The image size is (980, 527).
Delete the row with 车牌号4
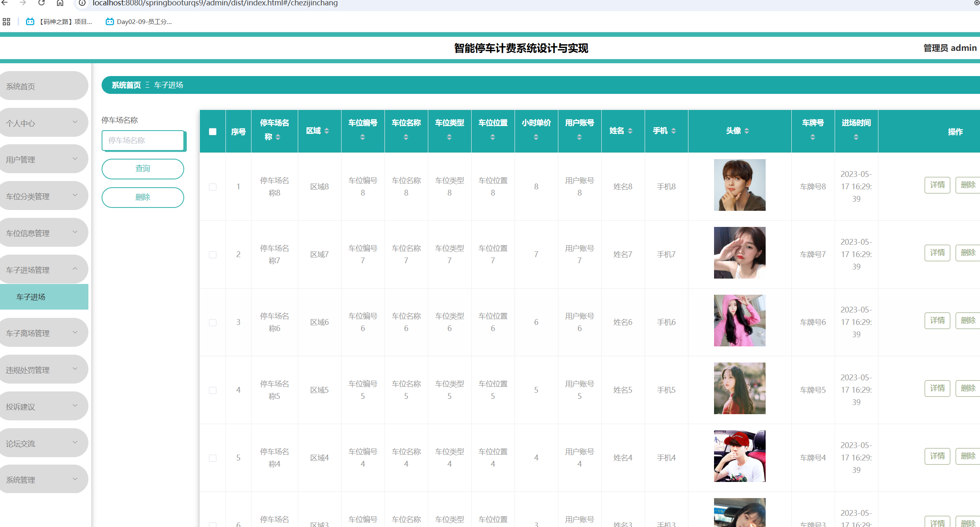click(968, 456)
